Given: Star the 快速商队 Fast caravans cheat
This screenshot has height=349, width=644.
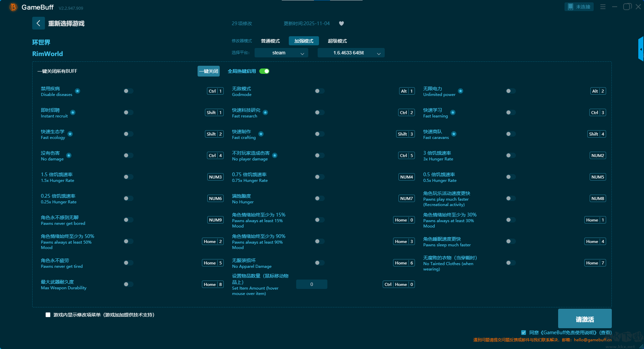Looking at the screenshot, I should (x=454, y=134).
